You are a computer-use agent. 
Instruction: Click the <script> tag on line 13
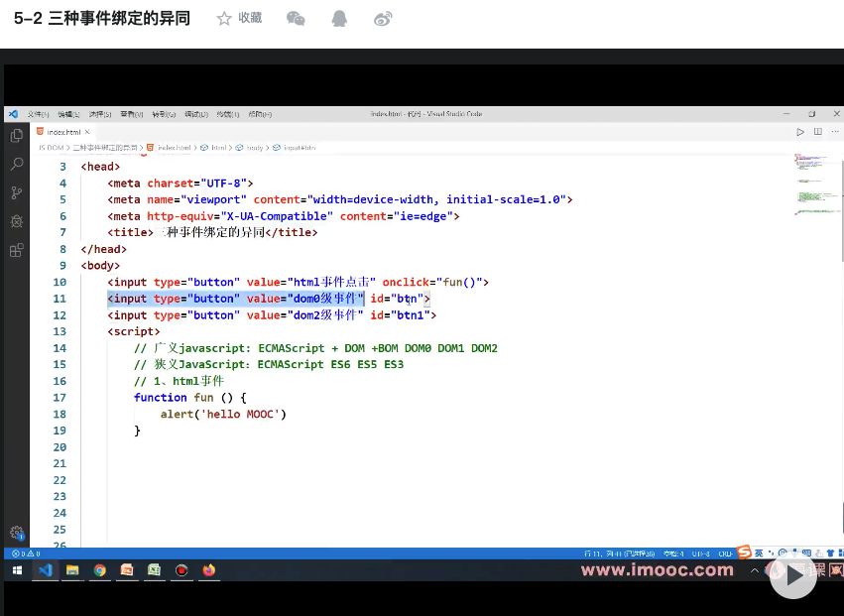coord(134,331)
